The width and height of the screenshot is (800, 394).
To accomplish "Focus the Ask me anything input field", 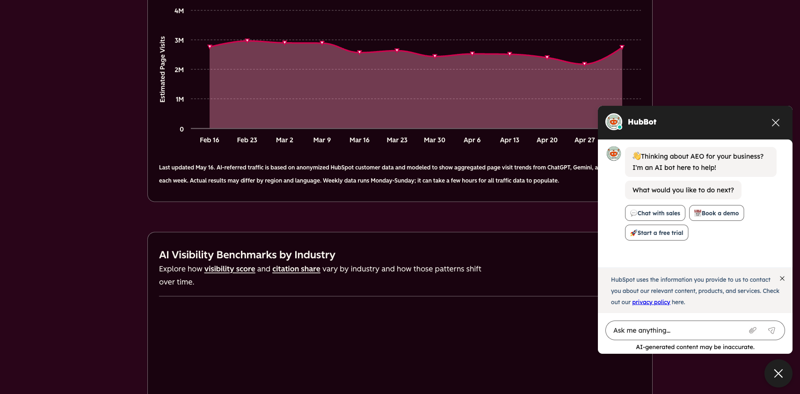I will (695, 331).
